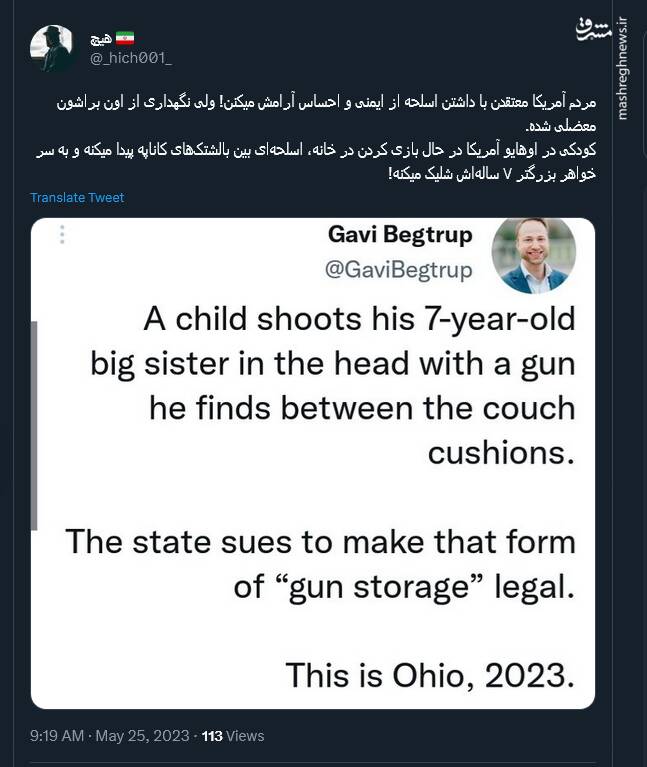Open the 9:19 AM May 25, 2023 timestamp
This screenshot has height=767, width=647.
click(x=109, y=736)
